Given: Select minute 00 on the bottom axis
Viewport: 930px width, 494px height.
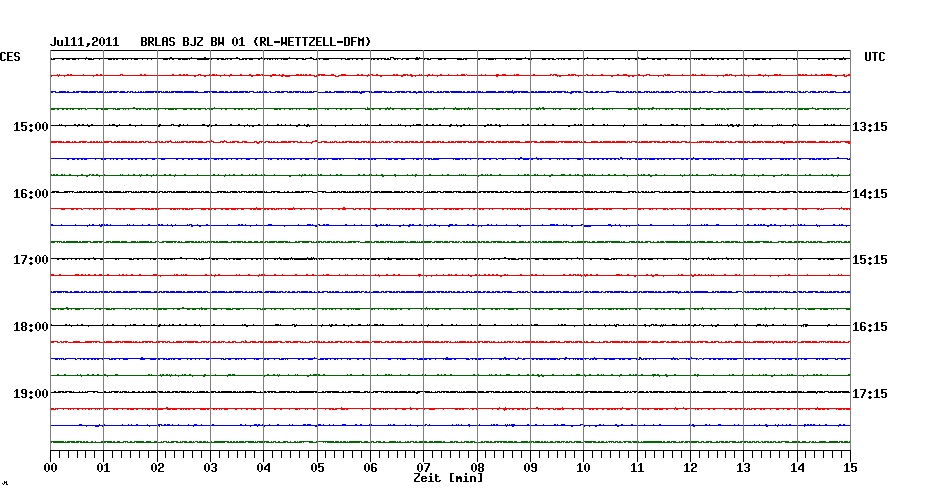Looking at the screenshot, I should pos(51,468).
